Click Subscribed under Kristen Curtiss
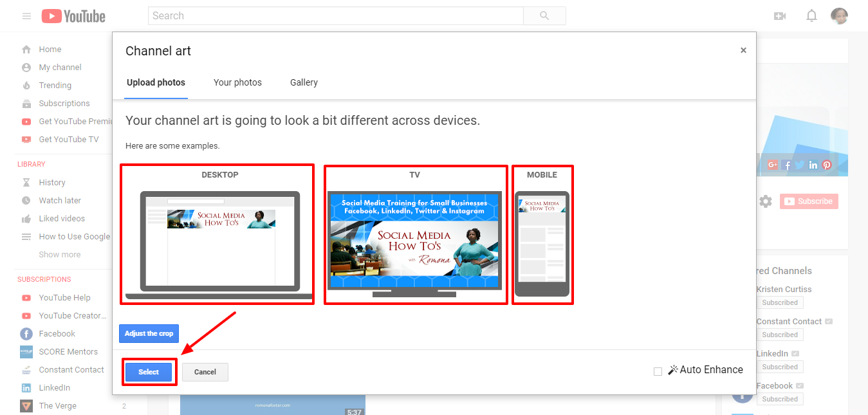The height and width of the screenshot is (415, 868). (780, 302)
